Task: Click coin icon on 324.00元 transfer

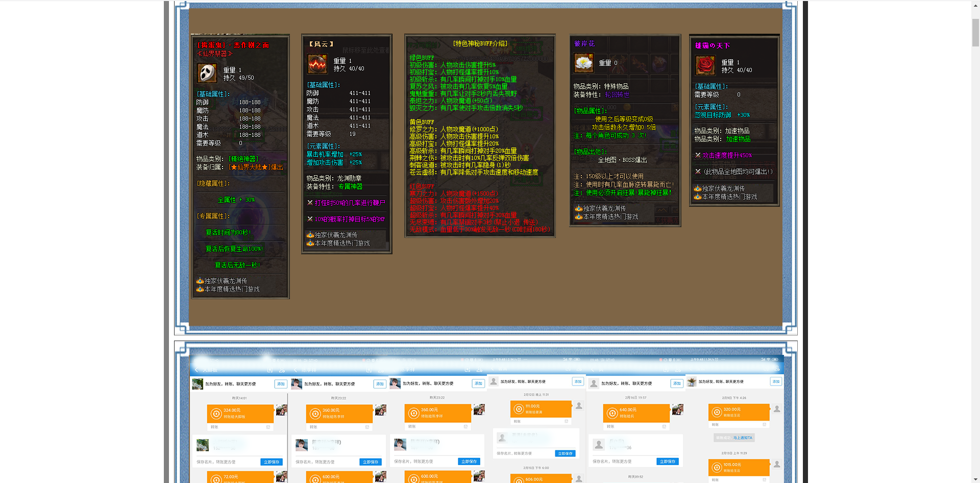Action: tap(216, 414)
